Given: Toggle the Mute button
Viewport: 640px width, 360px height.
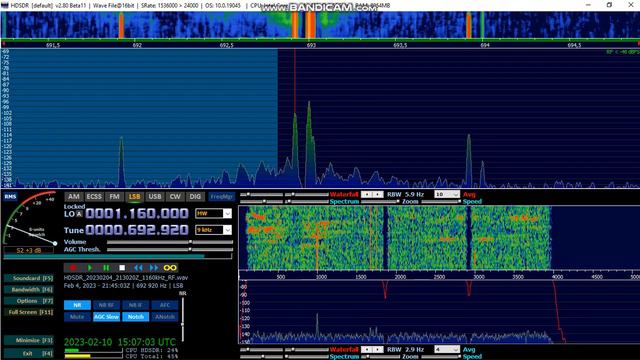Looking at the screenshot, I should [77, 317].
